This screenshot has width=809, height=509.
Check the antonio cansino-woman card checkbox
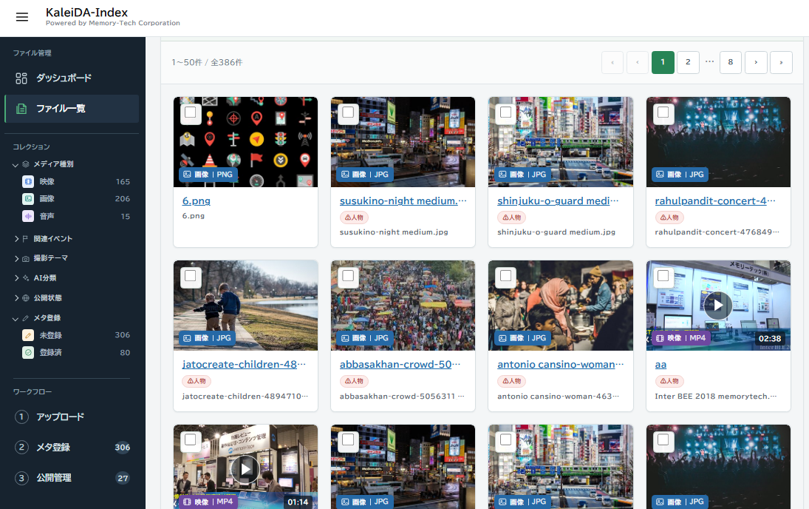(506, 276)
